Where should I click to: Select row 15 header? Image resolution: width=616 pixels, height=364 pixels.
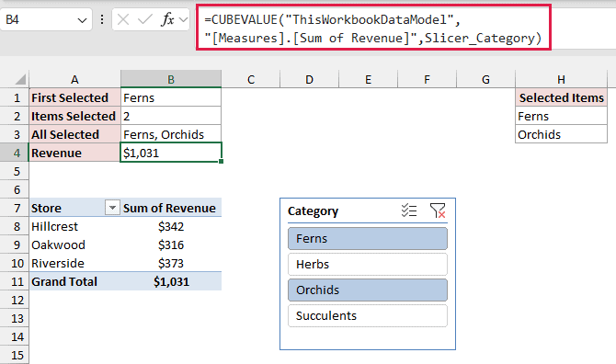click(x=15, y=355)
